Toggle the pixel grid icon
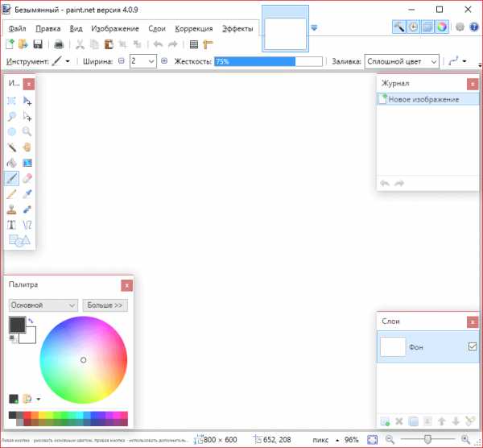The height and width of the screenshot is (448, 483). click(x=194, y=44)
